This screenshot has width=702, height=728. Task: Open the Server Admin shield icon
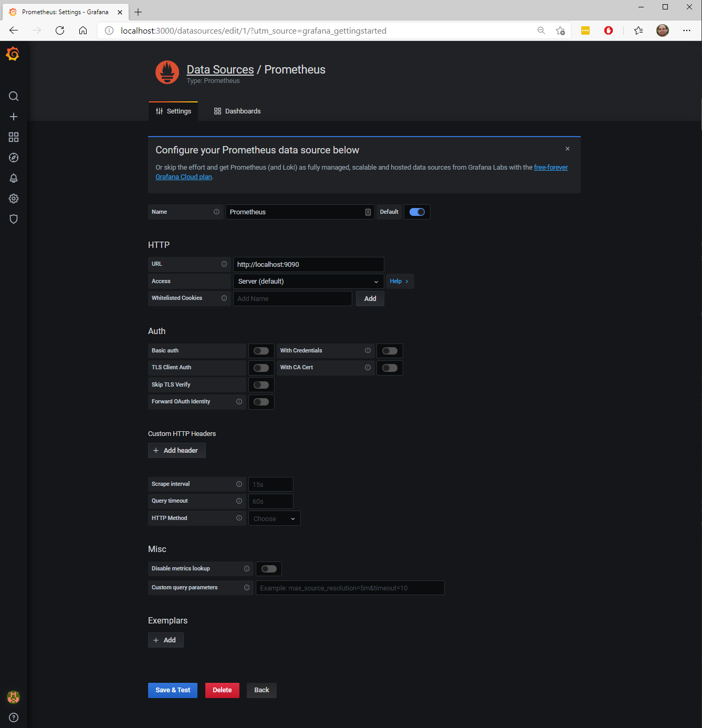[14, 219]
